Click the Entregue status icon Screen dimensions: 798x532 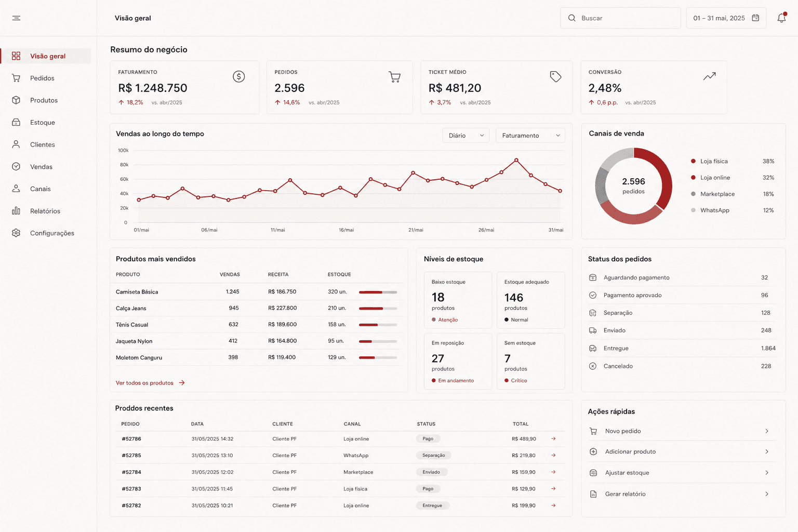click(592, 348)
